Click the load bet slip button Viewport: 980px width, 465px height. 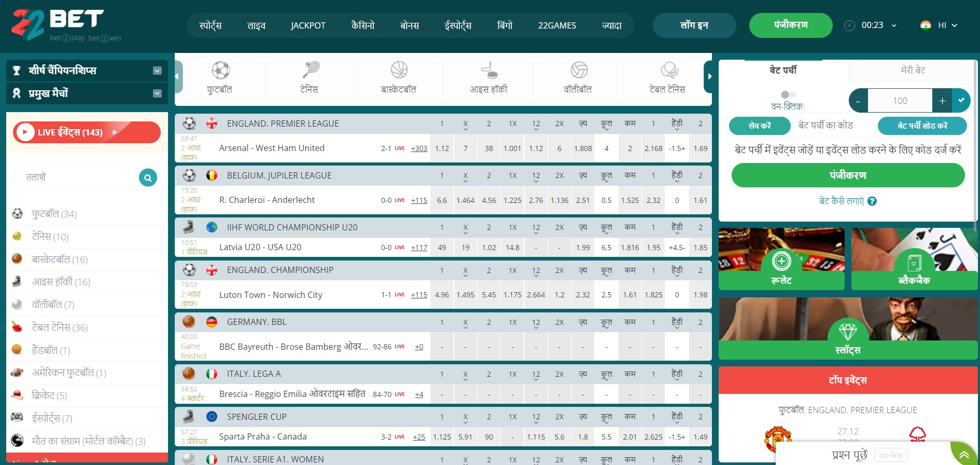[922, 126]
